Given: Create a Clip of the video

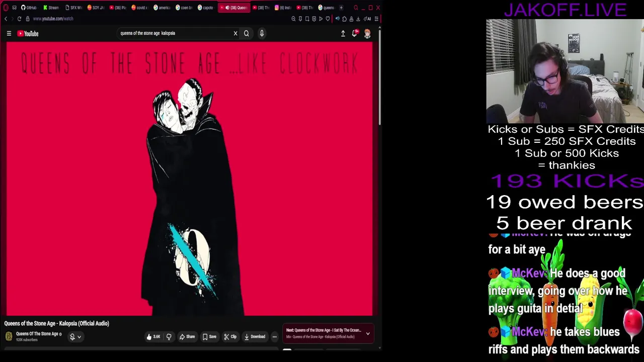Looking at the screenshot, I should point(230,337).
